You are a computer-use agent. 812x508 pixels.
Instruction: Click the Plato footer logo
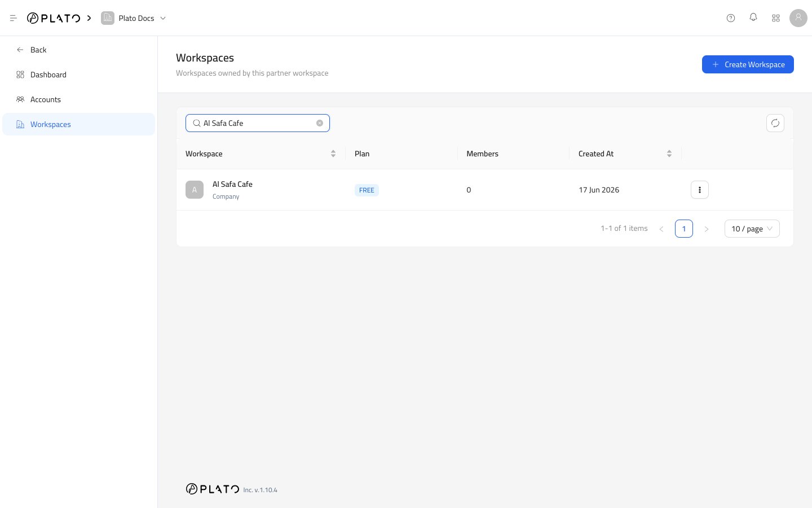[213, 489]
